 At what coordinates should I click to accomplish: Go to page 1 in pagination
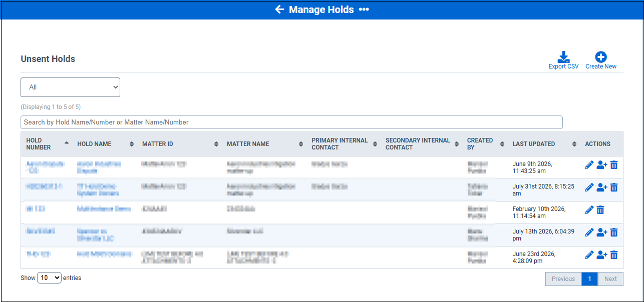(x=590, y=279)
